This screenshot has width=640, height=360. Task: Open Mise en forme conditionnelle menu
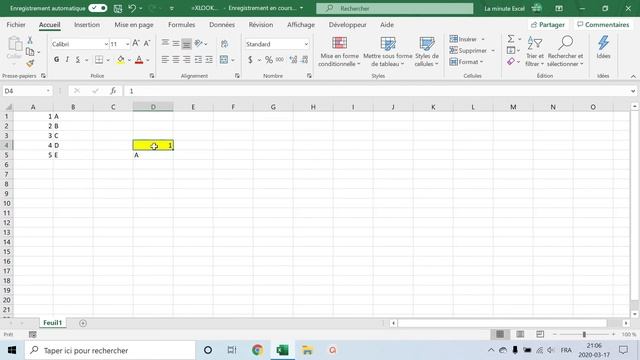pos(339,51)
